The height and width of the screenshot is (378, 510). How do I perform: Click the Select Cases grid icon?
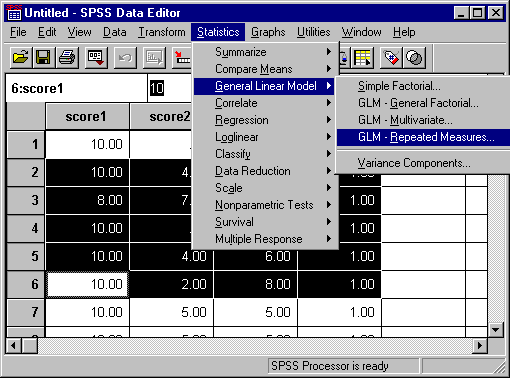point(362,58)
